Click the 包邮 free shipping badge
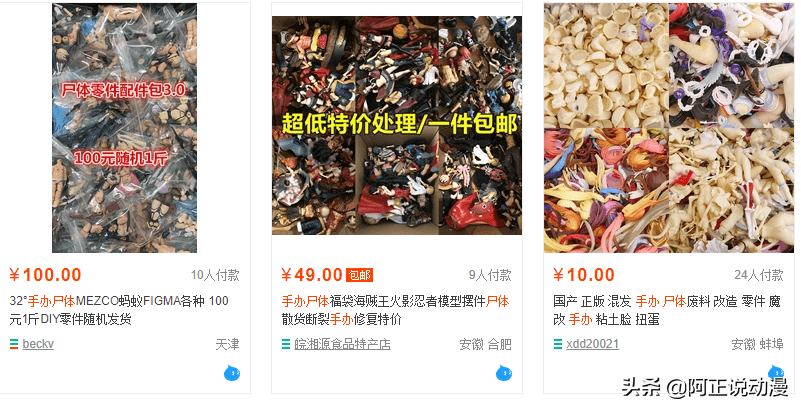 point(359,275)
